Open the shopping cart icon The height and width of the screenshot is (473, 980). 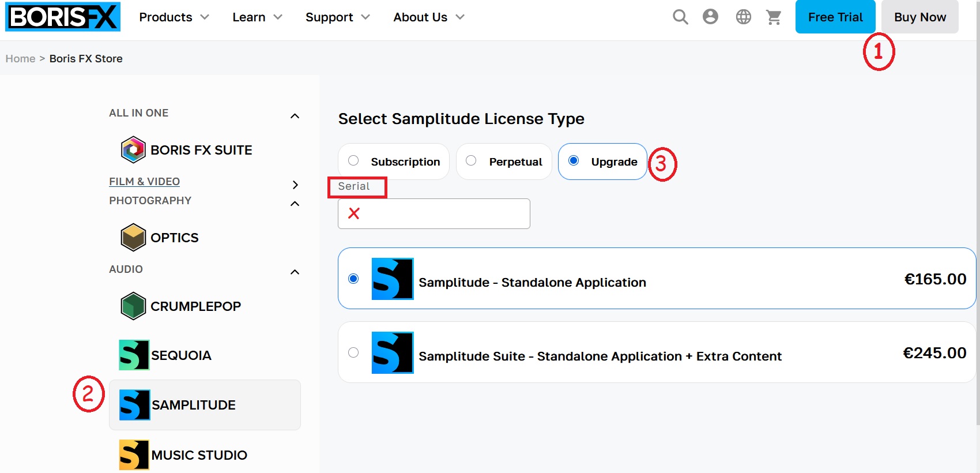coord(774,17)
